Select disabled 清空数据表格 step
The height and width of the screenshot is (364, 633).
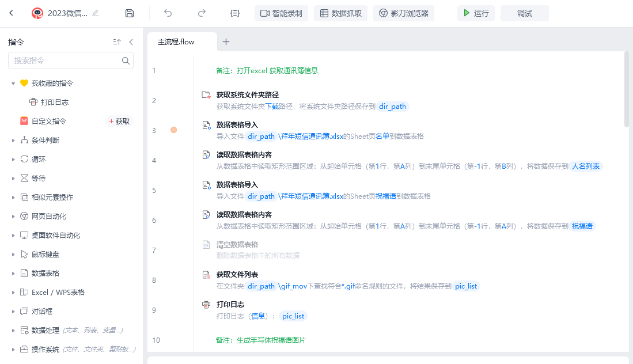(x=237, y=245)
